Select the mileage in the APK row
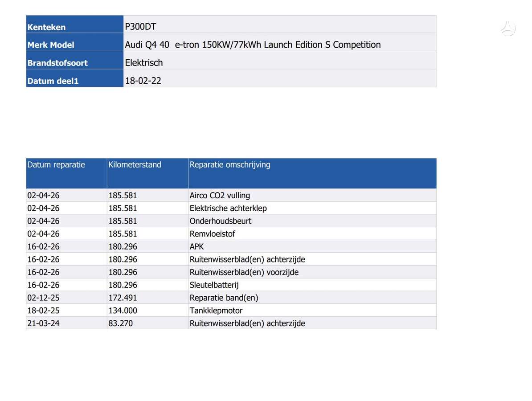Image resolution: width=532 pixels, height=401 pixels. coord(123,247)
